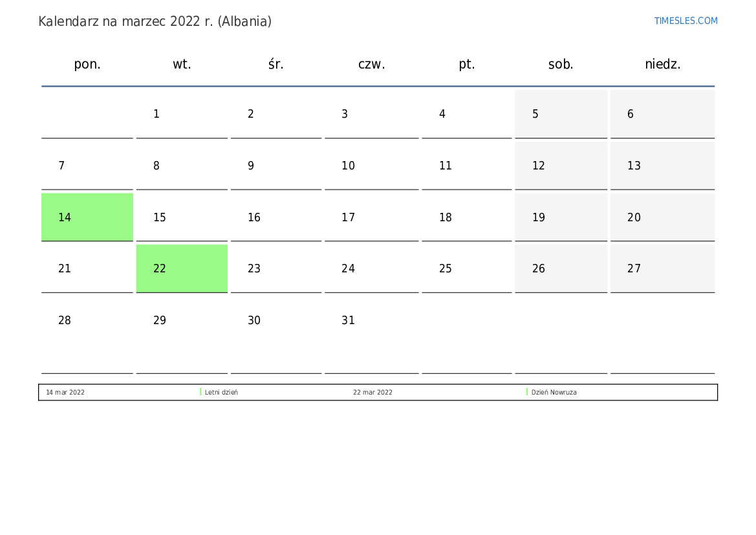Open the TIMESLES.COM link
Screen dimensions: 756x535
tap(686, 21)
